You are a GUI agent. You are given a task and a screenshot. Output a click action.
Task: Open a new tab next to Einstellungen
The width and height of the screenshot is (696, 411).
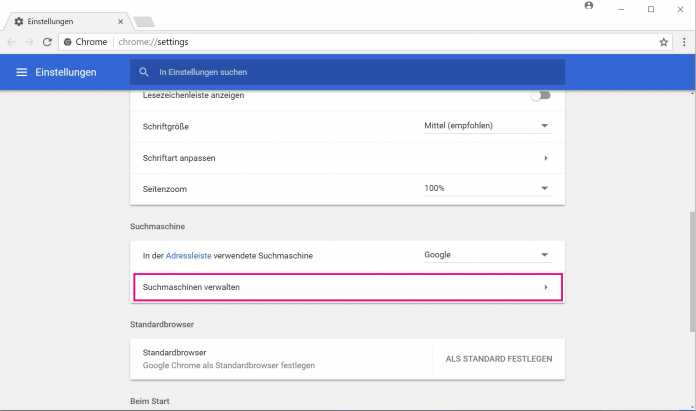[143, 21]
